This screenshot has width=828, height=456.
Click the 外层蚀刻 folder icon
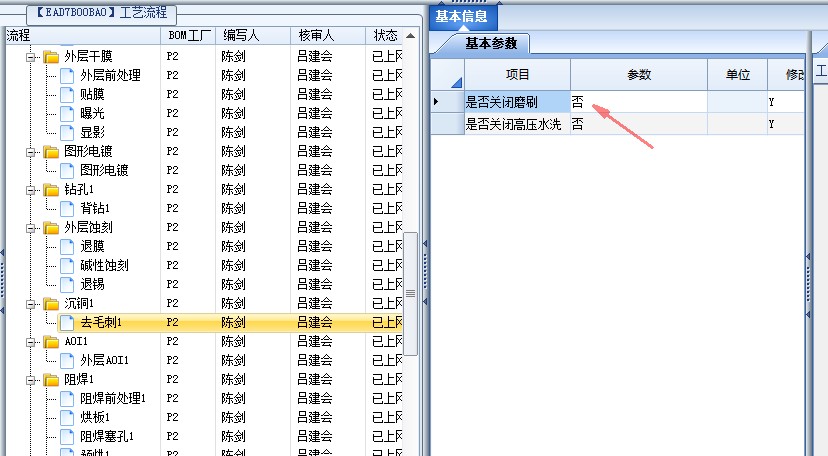click(51, 227)
